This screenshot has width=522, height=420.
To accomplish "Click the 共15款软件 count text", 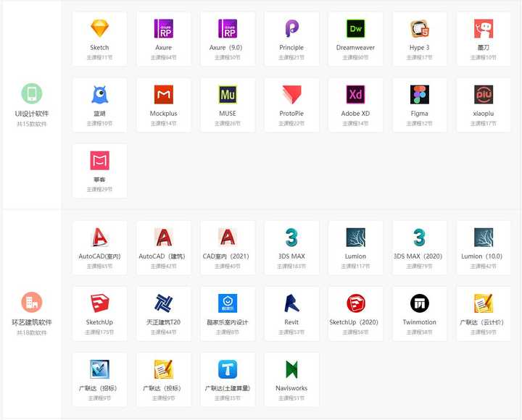I will click(32, 124).
